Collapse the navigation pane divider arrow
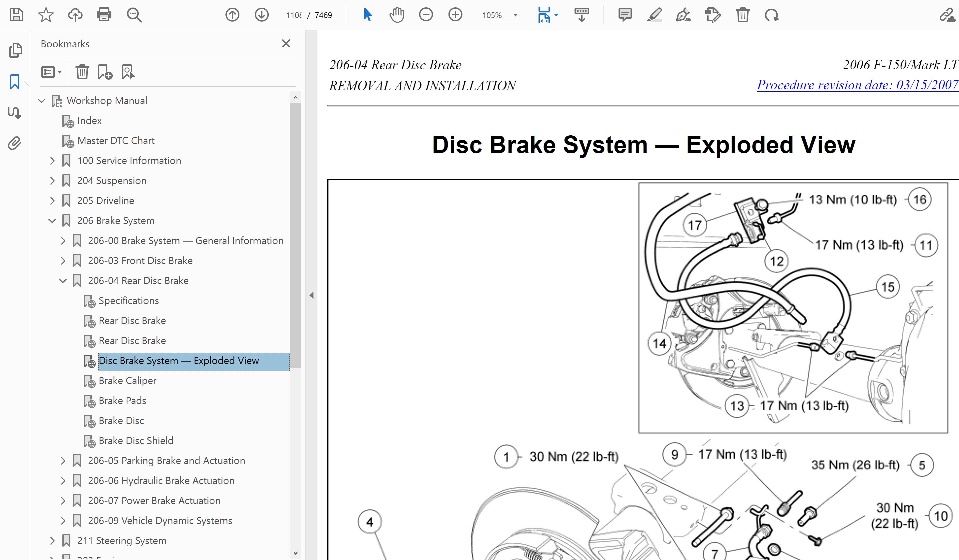The width and height of the screenshot is (959, 560). click(311, 295)
